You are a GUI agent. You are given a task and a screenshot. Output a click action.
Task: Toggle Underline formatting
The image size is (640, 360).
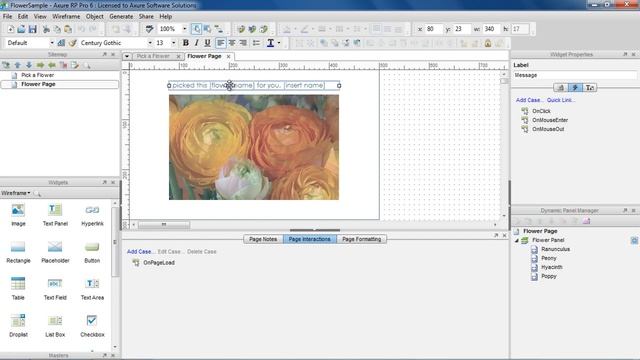(x=207, y=43)
